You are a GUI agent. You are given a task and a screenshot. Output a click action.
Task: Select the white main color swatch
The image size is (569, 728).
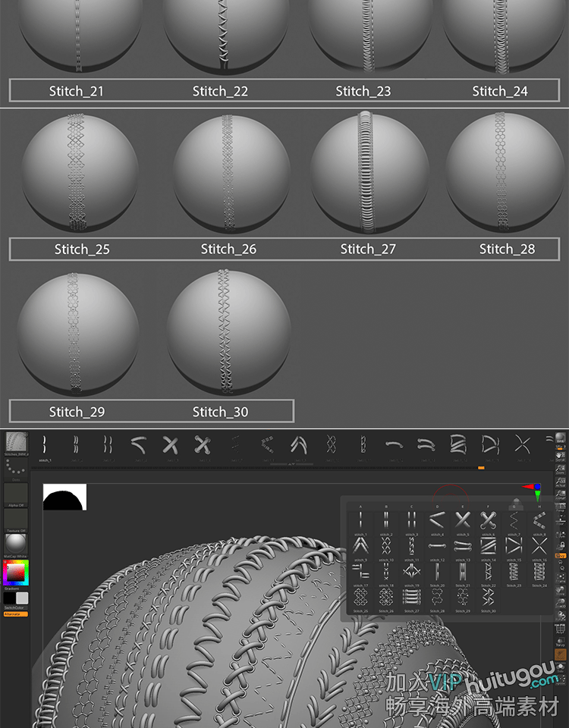click(x=22, y=598)
